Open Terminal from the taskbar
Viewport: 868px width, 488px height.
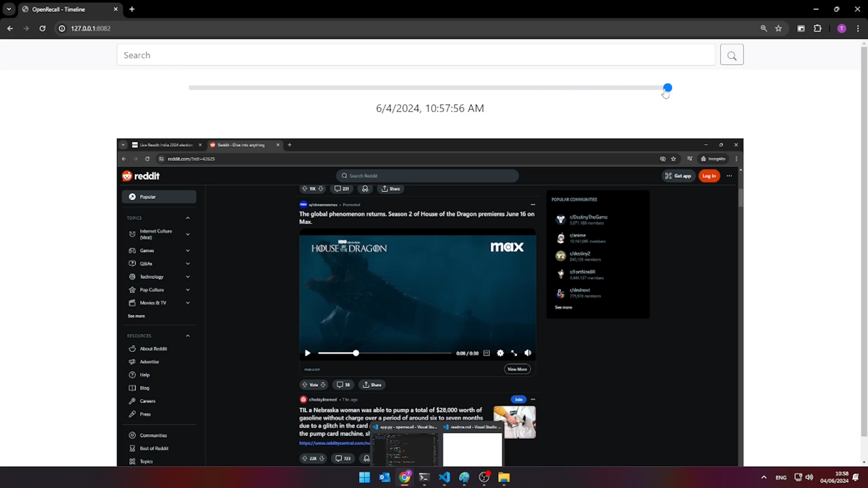pyautogui.click(x=424, y=478)
